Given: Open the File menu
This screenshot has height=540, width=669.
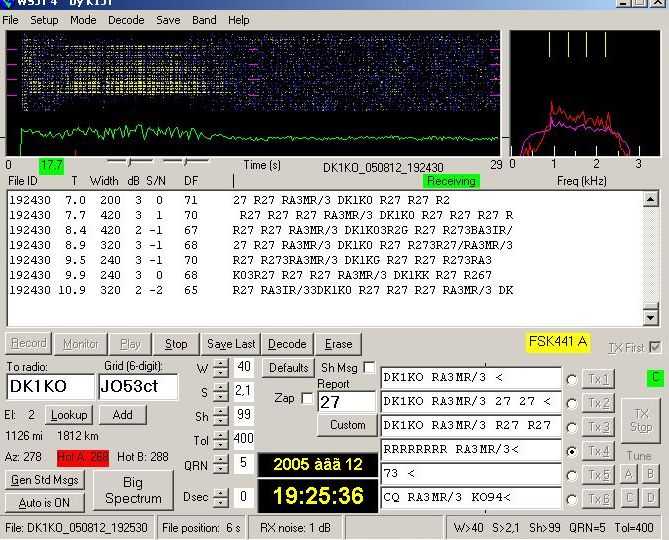Looking at the screenshot, I should pyautogui.click(x=10, y=20).
